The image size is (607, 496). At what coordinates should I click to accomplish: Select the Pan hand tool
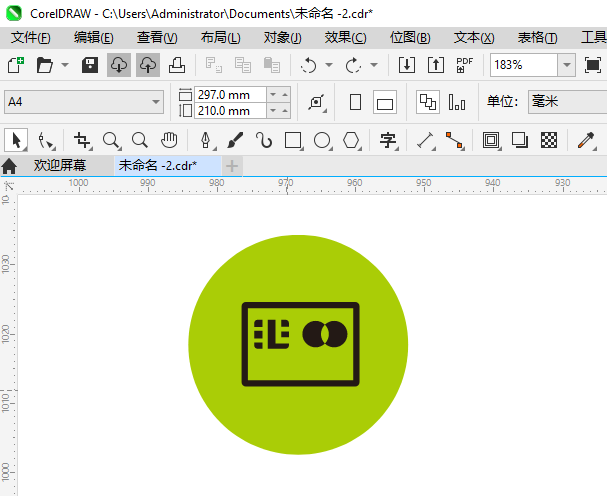(x=169, y=140)
